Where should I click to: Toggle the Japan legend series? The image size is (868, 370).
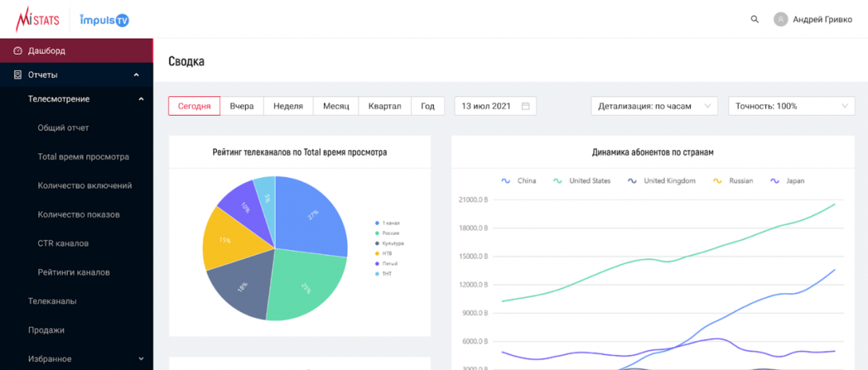787,181
